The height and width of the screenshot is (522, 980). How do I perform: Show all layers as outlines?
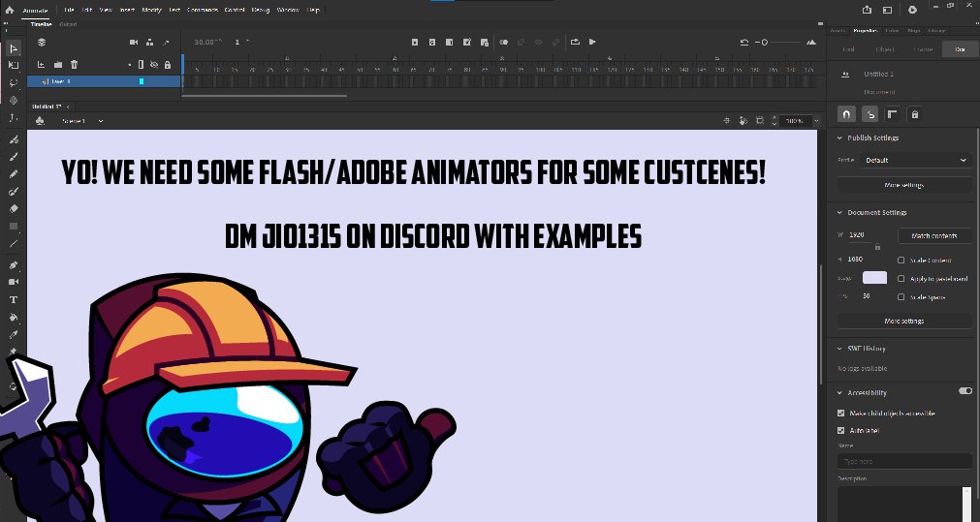tap(141, 64)
